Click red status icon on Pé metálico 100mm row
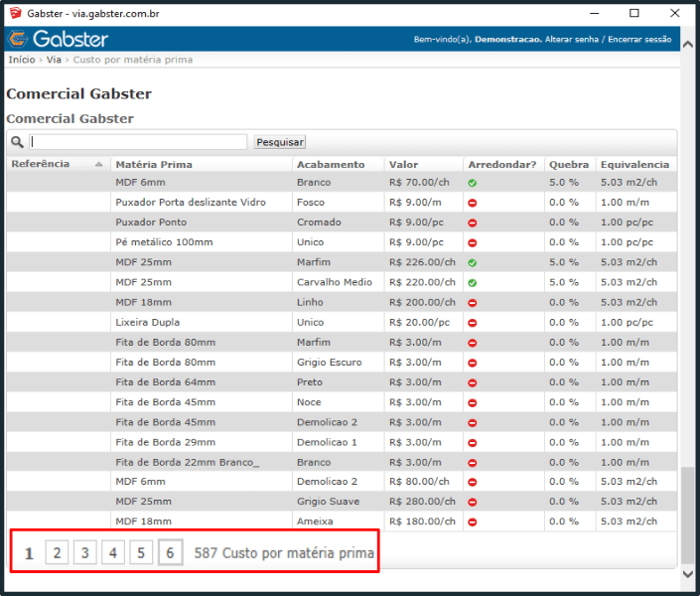The height and width of the screenshot is (596, 700). tap(473, 242)
